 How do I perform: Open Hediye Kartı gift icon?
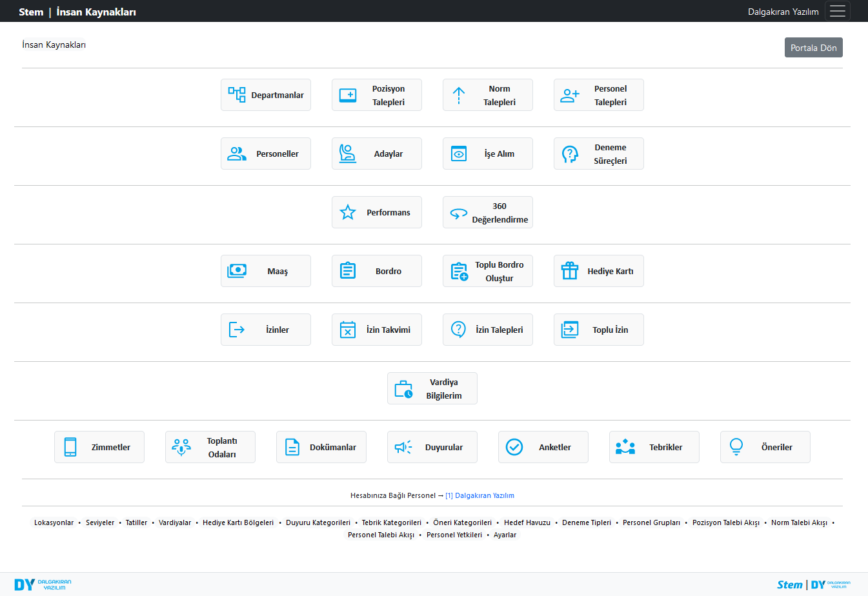point(570,271)
